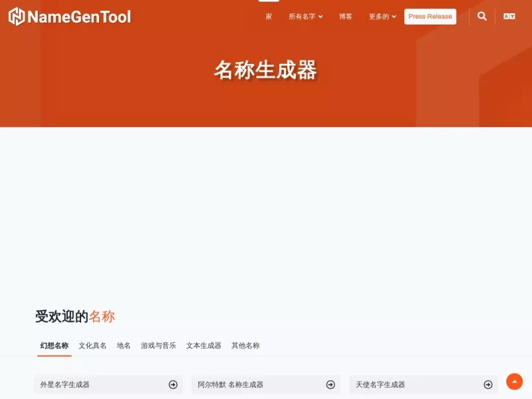Expand the 所有名字 dropdown menu

(x=305, y=16)
